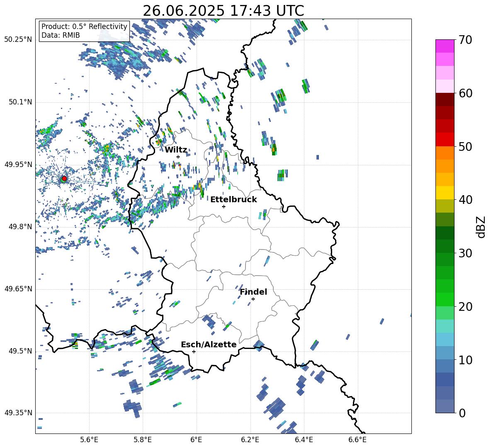This screenshot has width=491, height=448.
Task: Click the dBZ colorbar axis label
Action: click(x=481, y=227)
